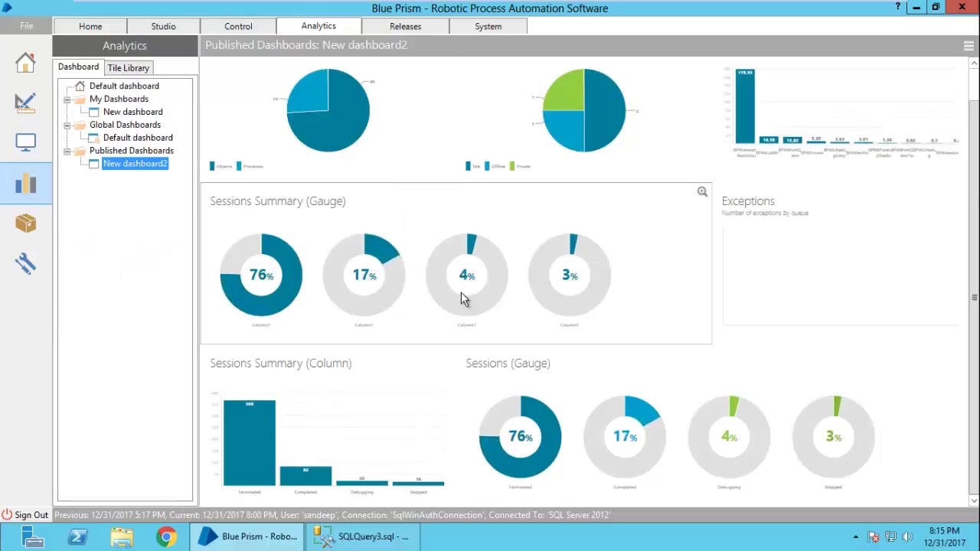Open the Studio pencil-and-ruler sidebar icon
This screenshot has width=980, height=551.
coord(25,103)
